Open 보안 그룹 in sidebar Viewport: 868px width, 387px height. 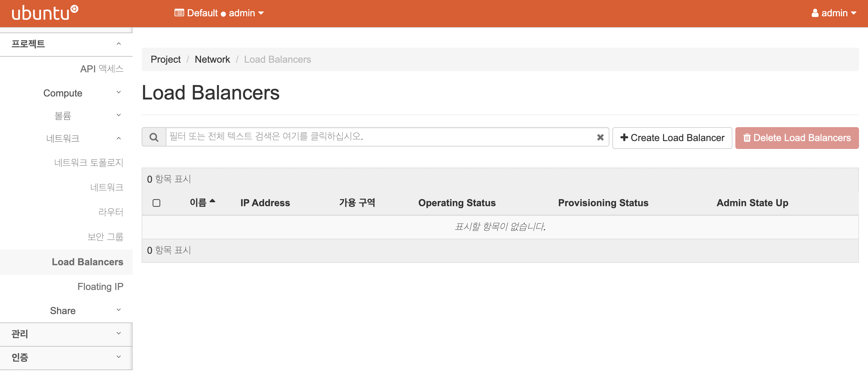pos(105,237)
